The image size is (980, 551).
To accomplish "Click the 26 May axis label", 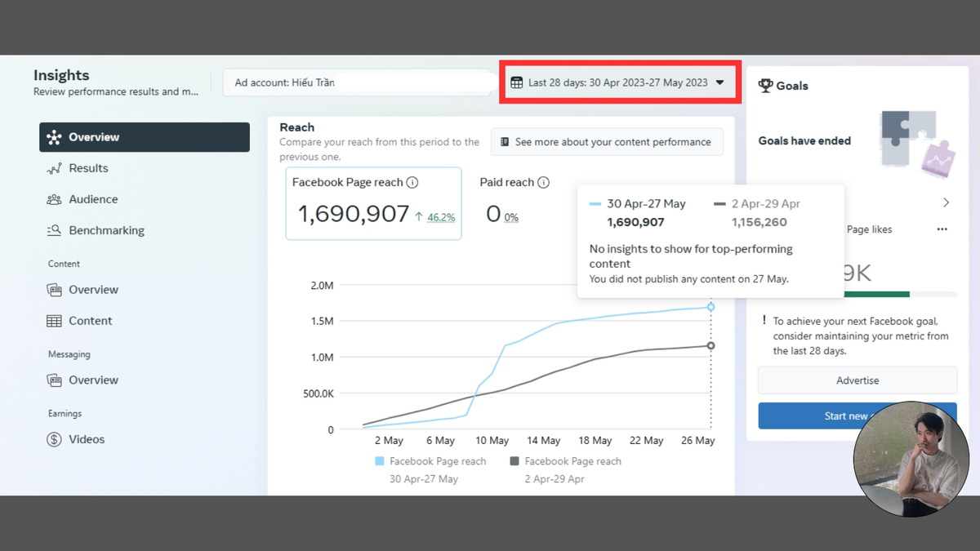I will pos(698,441).
